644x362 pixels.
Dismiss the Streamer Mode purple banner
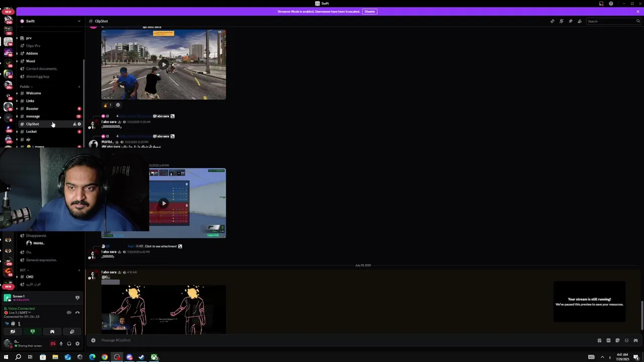click(638, 12)
